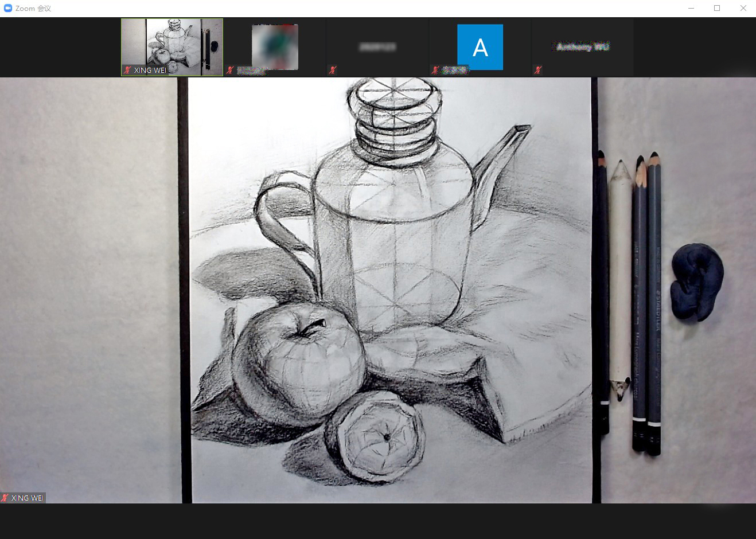Click muted mic icon under blurred photo participant
The width and height of the screenshot is (756, 539).
point(230,70)
